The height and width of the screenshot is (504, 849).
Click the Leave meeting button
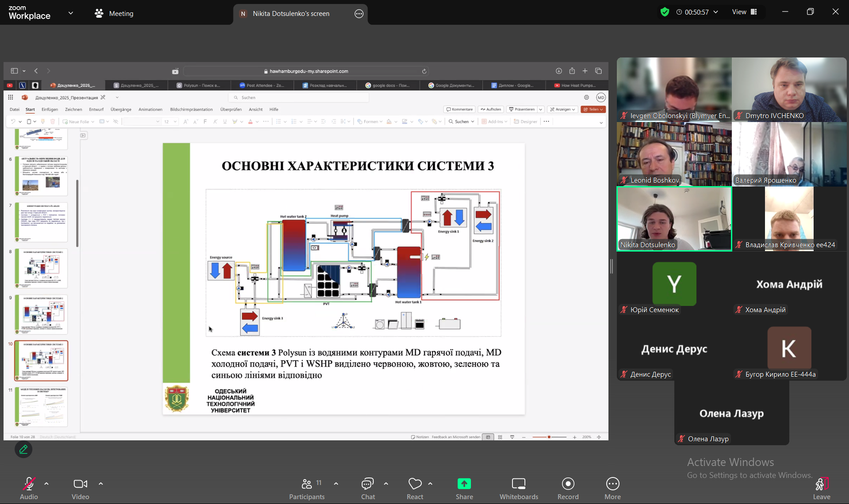(822, 488)
